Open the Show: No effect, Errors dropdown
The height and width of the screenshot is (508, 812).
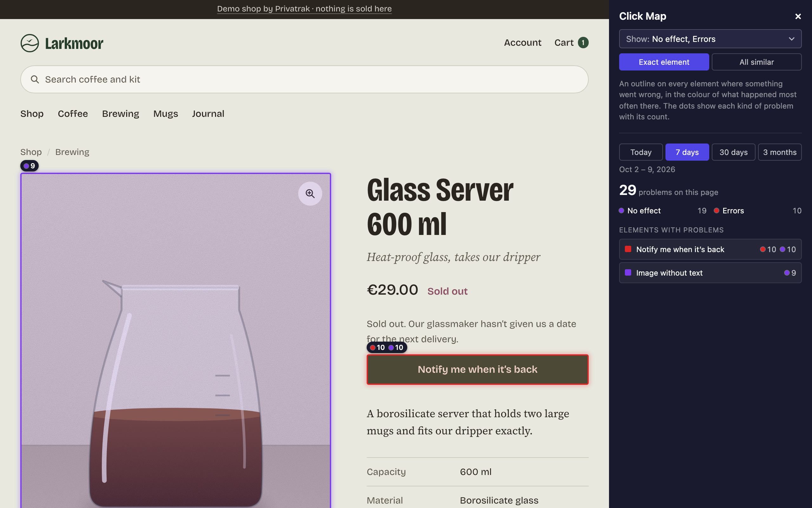point(710,39)
